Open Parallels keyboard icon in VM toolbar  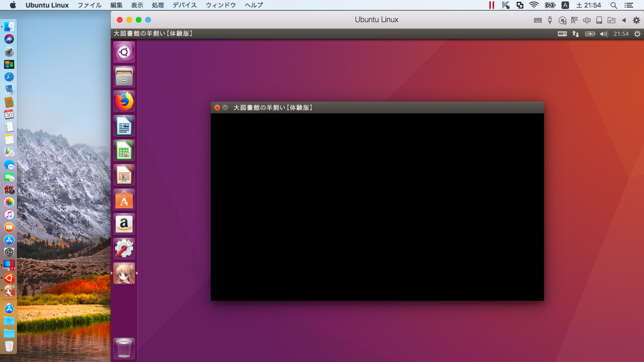coord(538,20)
